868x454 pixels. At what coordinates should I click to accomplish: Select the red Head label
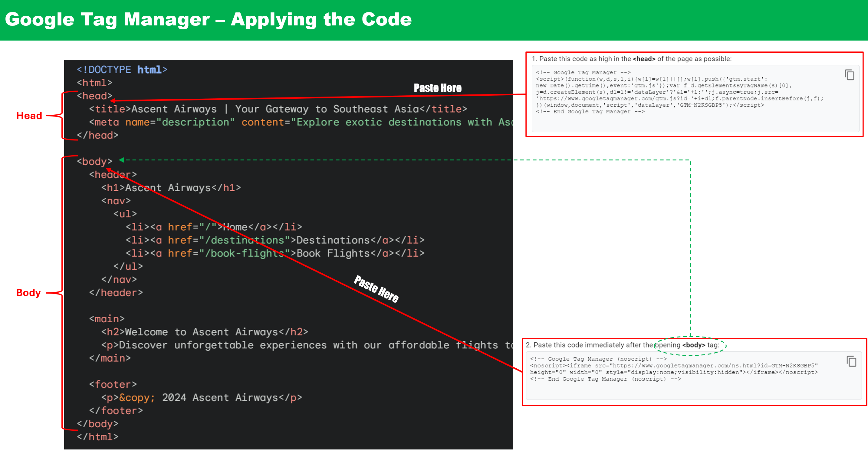point(29,116)
